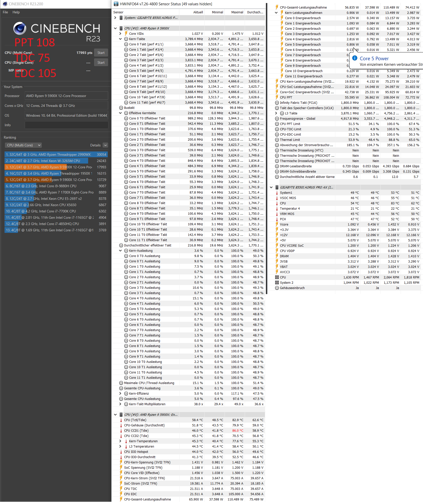Collapse the Kern-Leistungsaufnahmen node
This screenshot has height=504, width=423.
click(276, 13)
